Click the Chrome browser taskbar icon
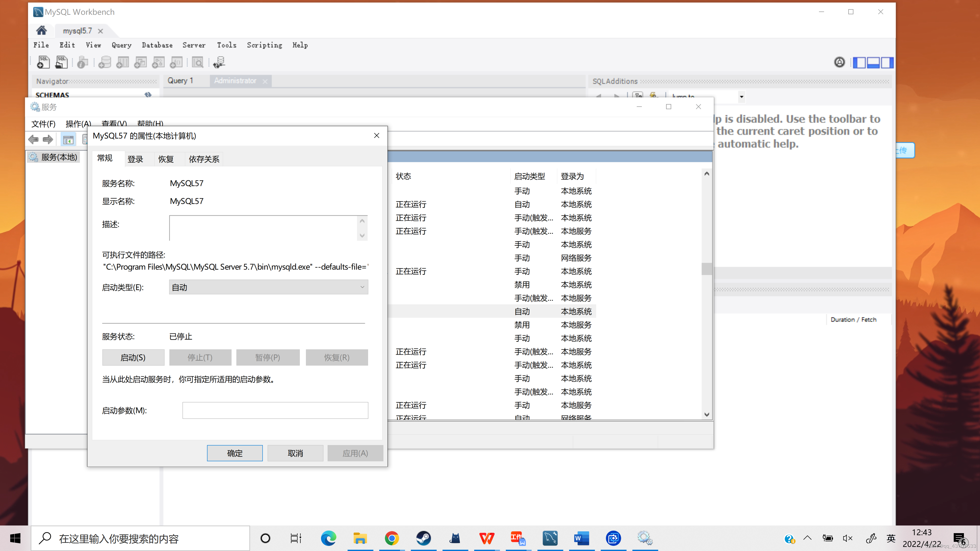 [x=391, y=538]
